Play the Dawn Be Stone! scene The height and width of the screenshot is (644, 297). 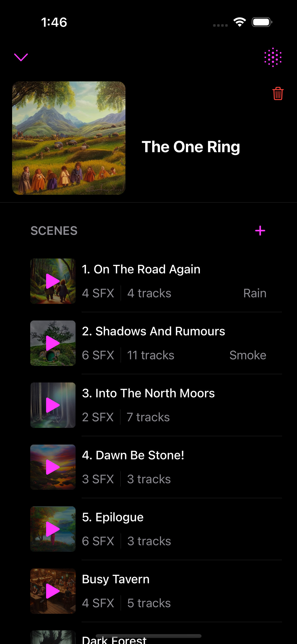pyautogui.click(x=53, y=467)
